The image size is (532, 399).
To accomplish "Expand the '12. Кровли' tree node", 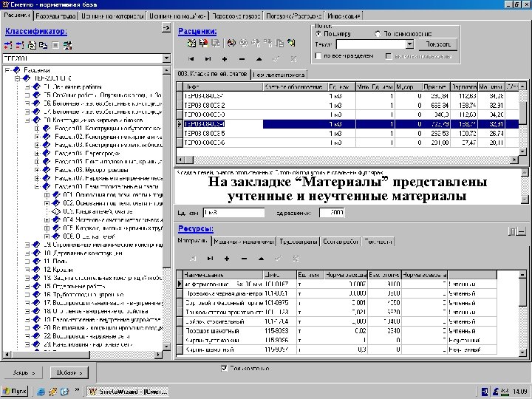I will point(27,270).
